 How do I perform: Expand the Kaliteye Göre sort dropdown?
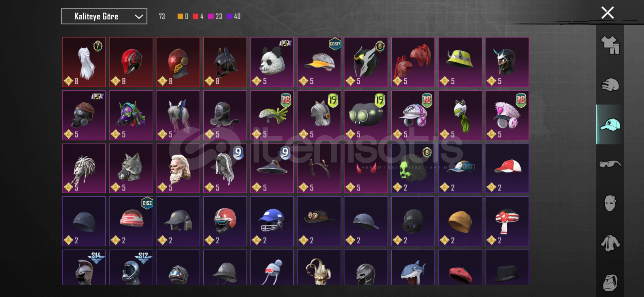tap(104, 16)
